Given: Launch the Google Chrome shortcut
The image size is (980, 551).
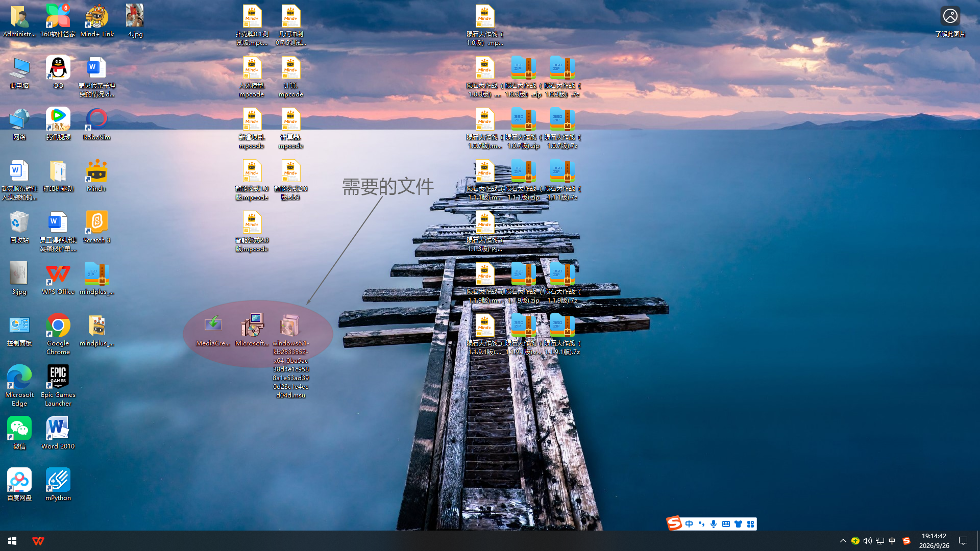Looking at the screenshot, I should click(x=58, y=334).
